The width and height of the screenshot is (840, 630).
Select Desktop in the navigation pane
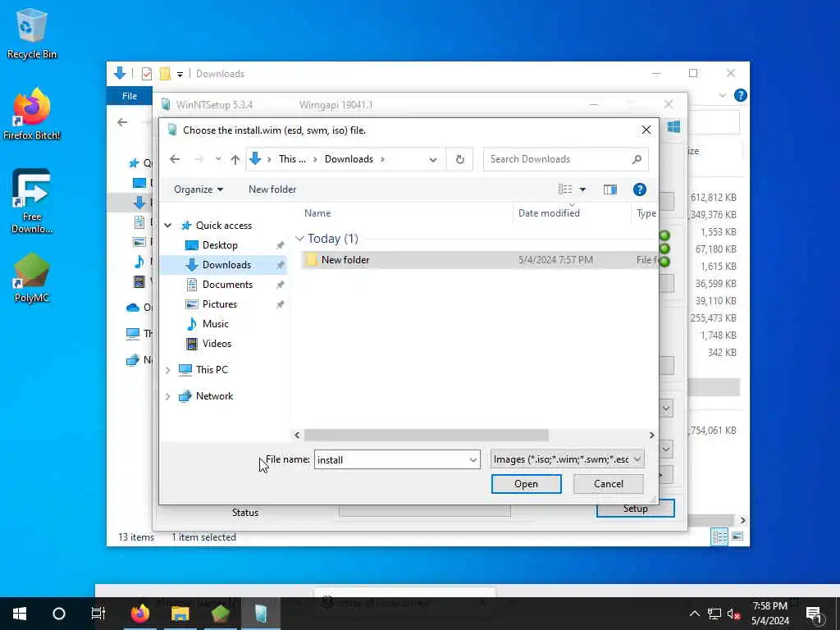[x=220, y=244]
